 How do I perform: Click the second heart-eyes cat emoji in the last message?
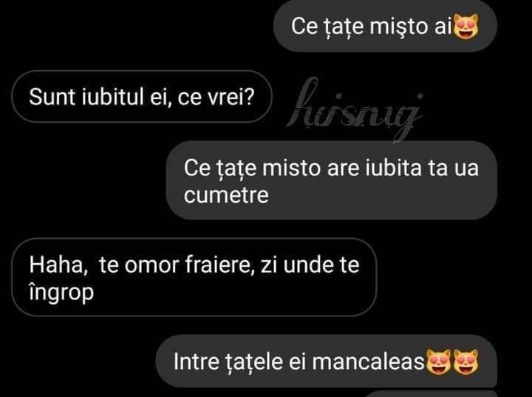(x=465, y=362)
